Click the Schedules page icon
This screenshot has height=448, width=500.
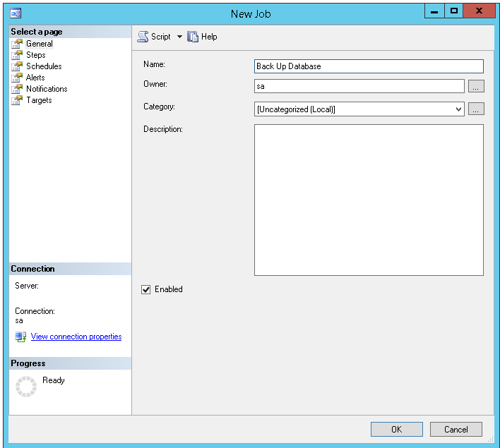click(x=17, y=66)
